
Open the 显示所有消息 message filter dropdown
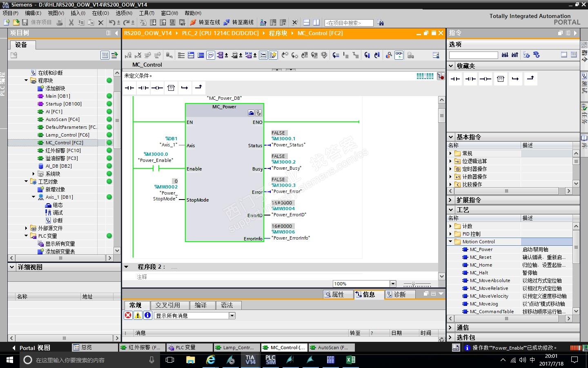click(x=232, y=316)
